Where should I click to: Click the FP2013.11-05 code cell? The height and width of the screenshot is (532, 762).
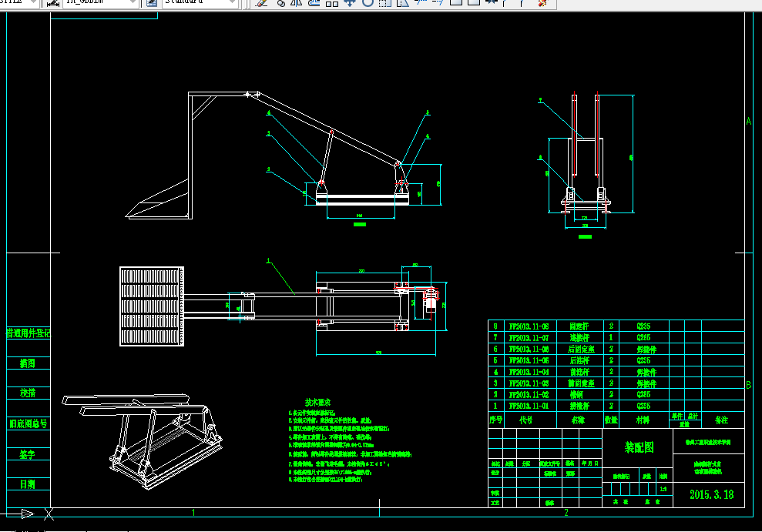coord(529,360)
